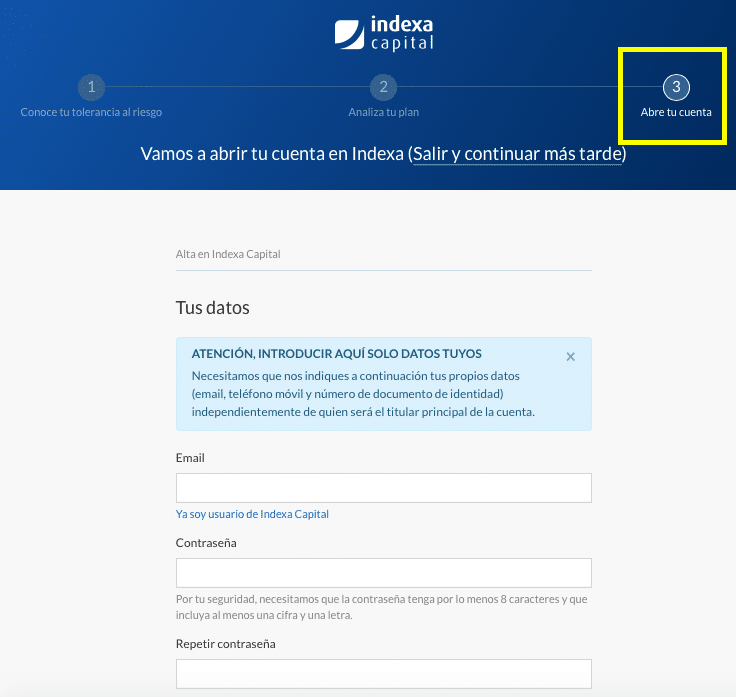Click 'Vamos a abrir tu cuenta en Indexa' heading

[272, 154]
